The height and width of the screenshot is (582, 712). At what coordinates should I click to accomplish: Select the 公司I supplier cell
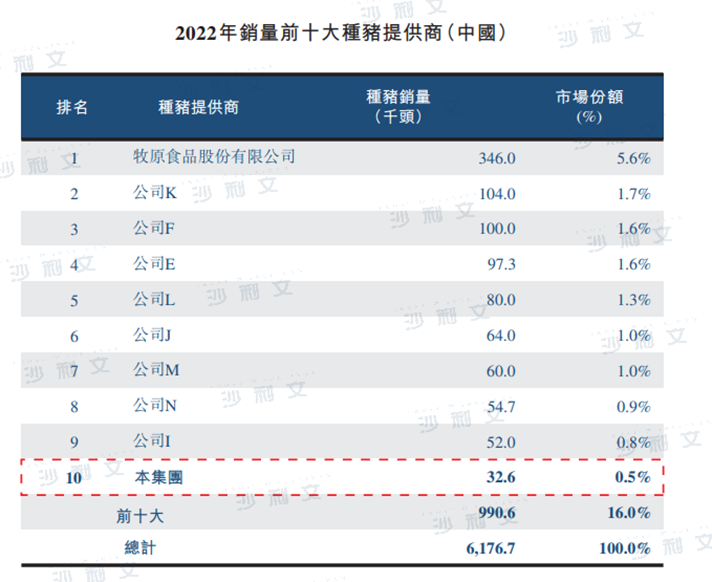[152, 440]
